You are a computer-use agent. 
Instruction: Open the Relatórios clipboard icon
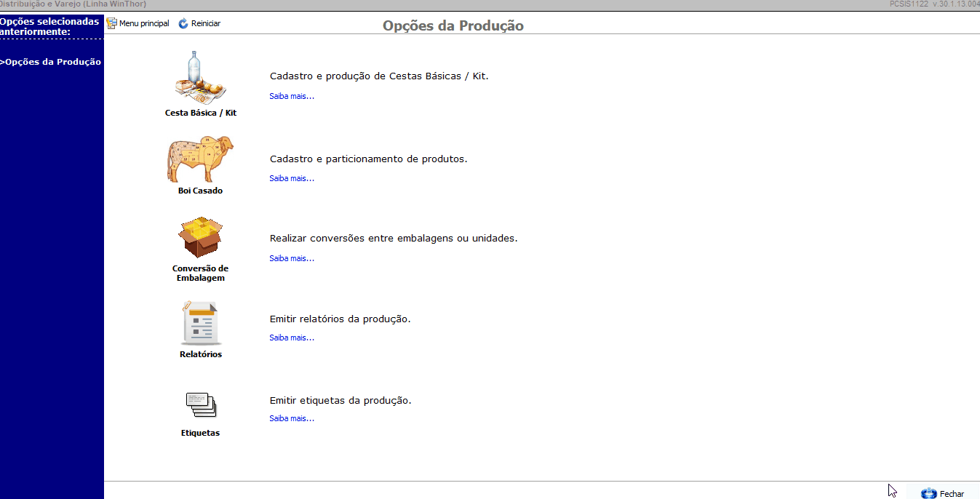point(200,323)
